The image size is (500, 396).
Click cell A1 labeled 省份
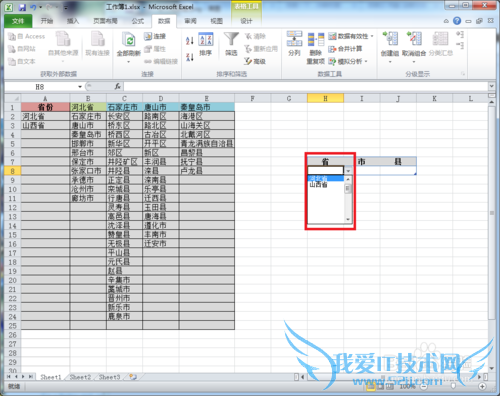[x=45, y=107]
